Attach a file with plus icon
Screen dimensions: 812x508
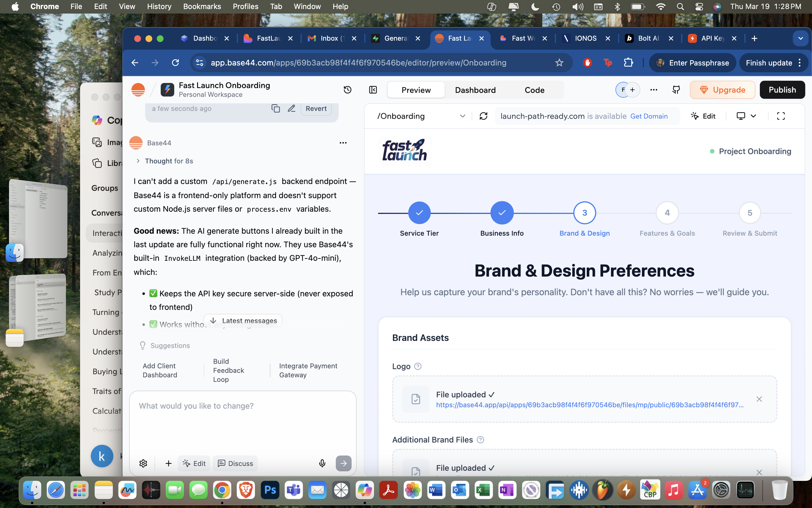coord(168,463)
